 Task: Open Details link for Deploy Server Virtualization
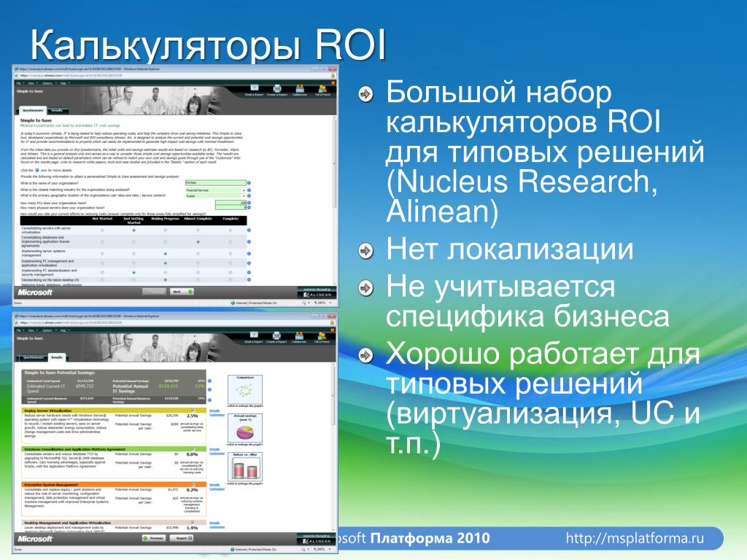(215, 411)
